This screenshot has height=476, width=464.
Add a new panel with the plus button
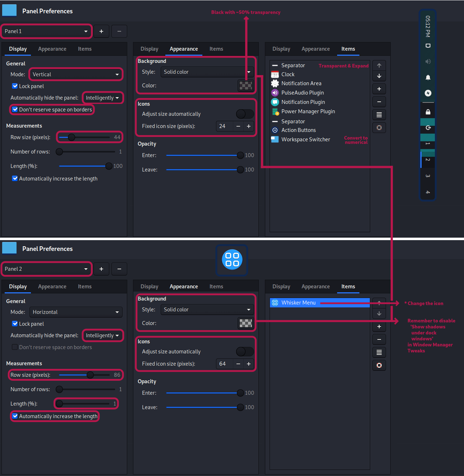click(x=101, y=31)
